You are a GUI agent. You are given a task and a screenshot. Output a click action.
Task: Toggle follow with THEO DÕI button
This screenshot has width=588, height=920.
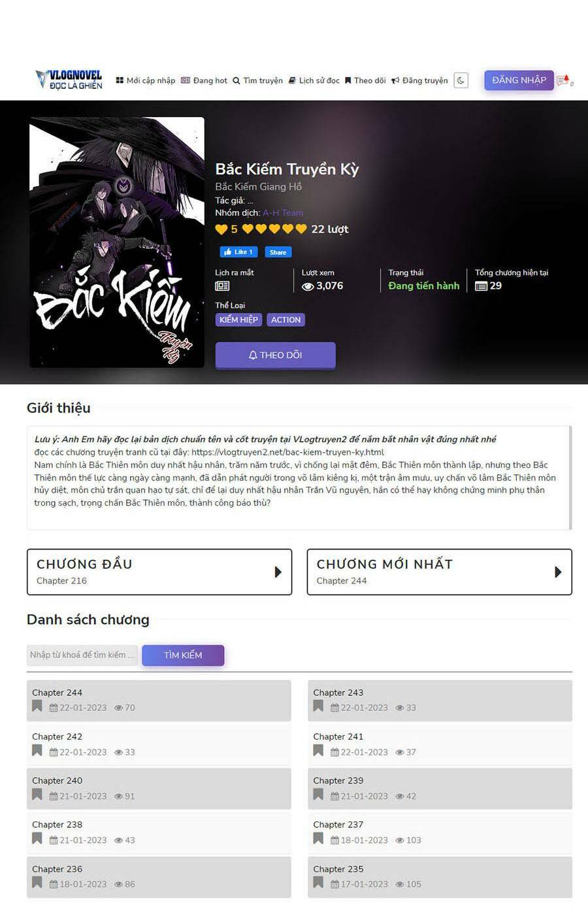(275, 355)
